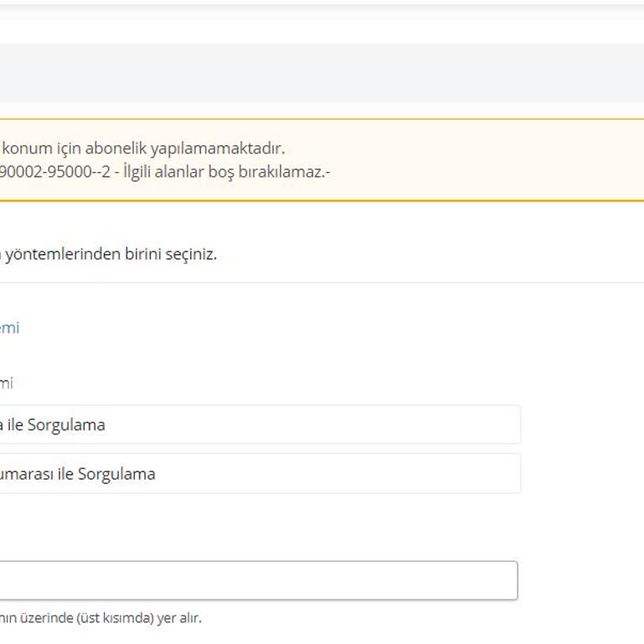Click "yer alır" ending the hint
The width and height of the screenshot is (644, 644).
pos(179,618)
